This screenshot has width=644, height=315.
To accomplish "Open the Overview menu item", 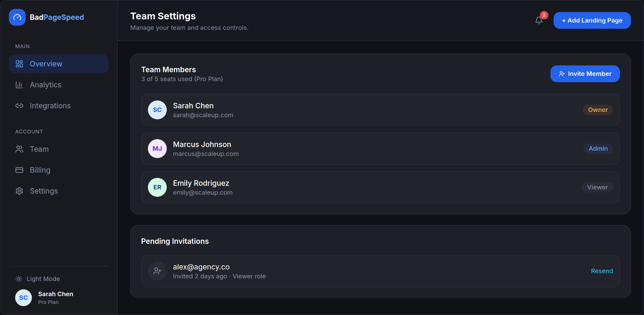I will point(59,64).
